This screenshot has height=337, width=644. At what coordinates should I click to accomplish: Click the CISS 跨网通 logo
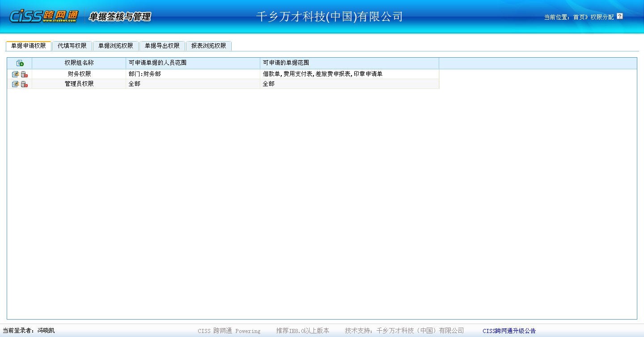pos(43,16)
